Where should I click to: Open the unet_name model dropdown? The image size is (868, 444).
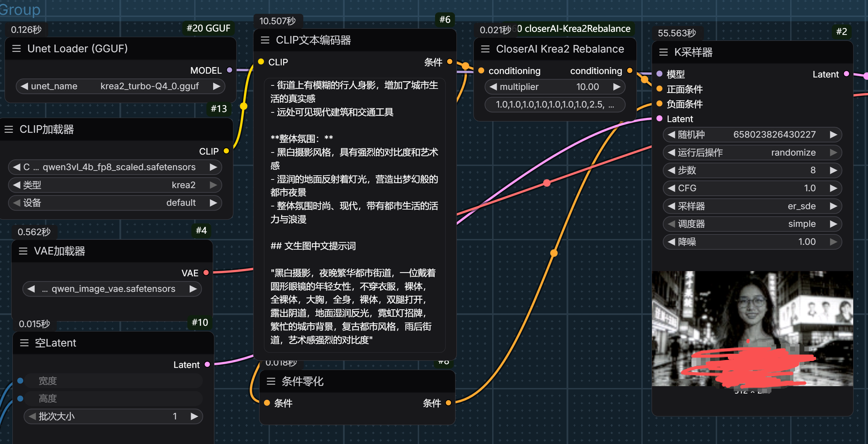[x=120, y=86]
